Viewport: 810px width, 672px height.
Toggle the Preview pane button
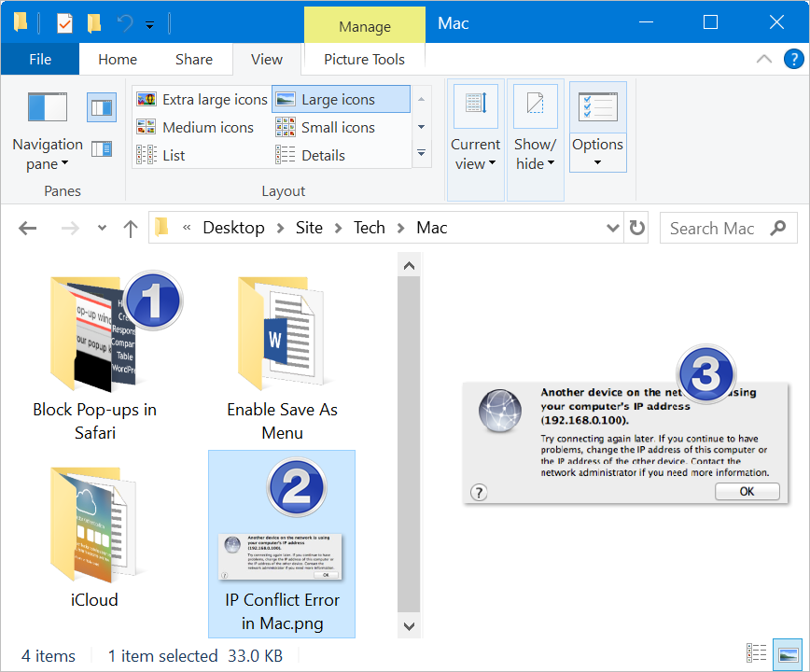(102, 107)
